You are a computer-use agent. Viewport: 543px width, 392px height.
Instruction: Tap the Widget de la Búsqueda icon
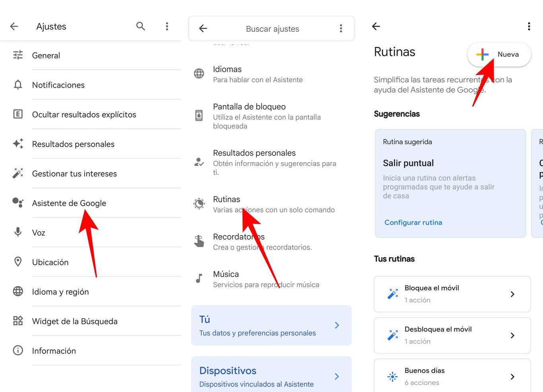pyautogui.click(x=18, y=321)
